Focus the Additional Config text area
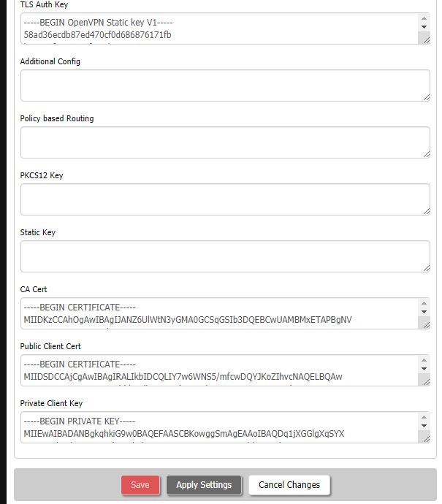 click(x=225, y=85)
